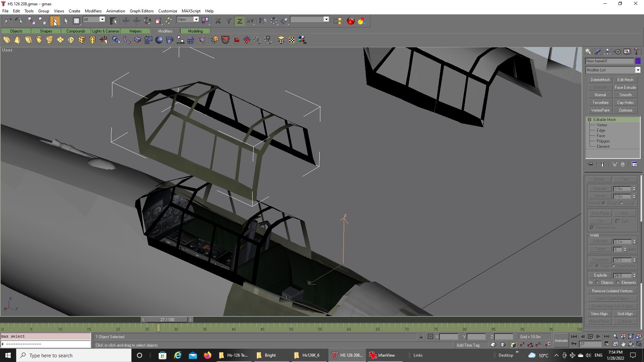Viewport: 644px width, 362px height.
Task: Open the Utilities hammer panel
Action: pyautogui.click(x=636, y=52)
